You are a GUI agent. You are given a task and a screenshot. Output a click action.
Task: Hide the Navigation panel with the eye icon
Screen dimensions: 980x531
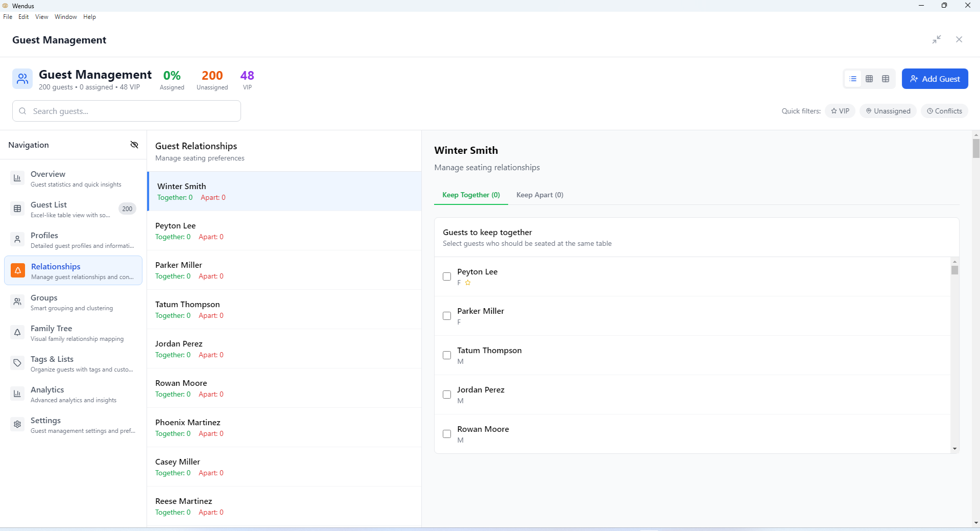coord(134,145)
